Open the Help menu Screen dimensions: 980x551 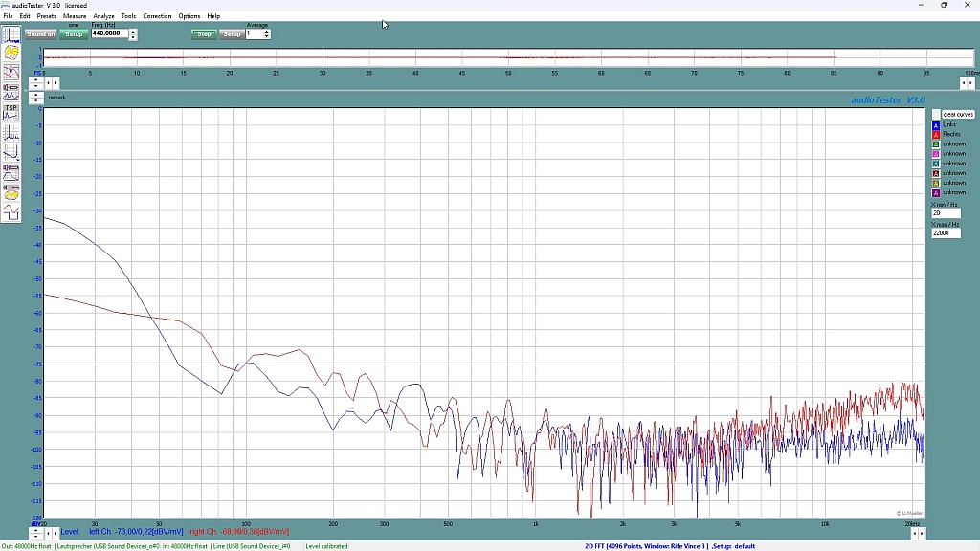click(x=213, y=16)
